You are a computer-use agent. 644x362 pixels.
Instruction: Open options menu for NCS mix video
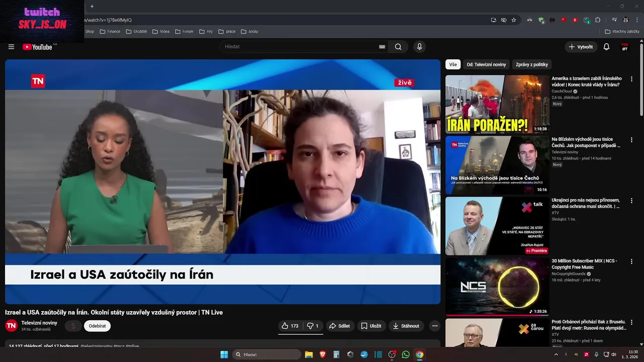tap(631, 261)
